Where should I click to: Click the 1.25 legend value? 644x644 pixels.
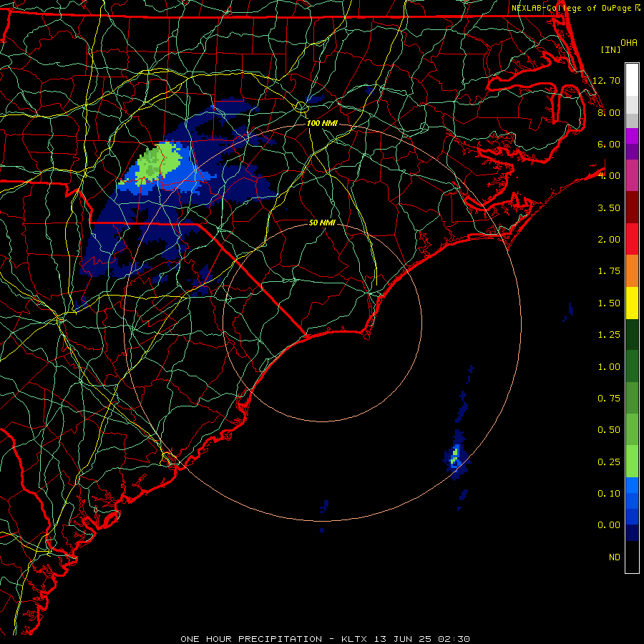pyautogui.click(x=609, y=335)
